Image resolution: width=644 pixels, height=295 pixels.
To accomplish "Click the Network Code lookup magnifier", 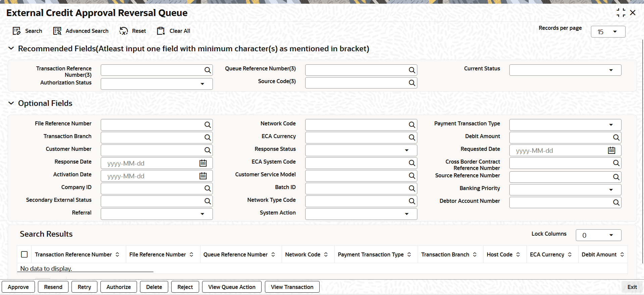I will coord(412,125).
